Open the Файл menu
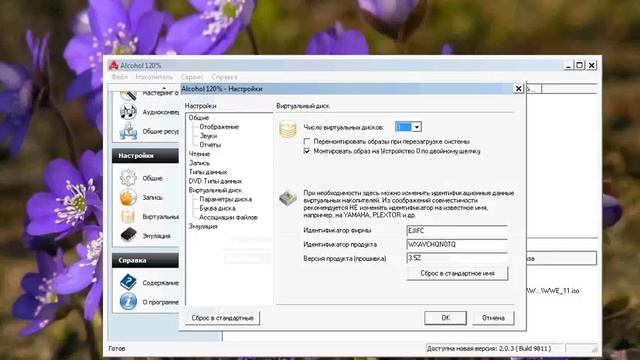The width and height of the screenshot is (640, 360). pyautogui.click(x=120, y=77)
